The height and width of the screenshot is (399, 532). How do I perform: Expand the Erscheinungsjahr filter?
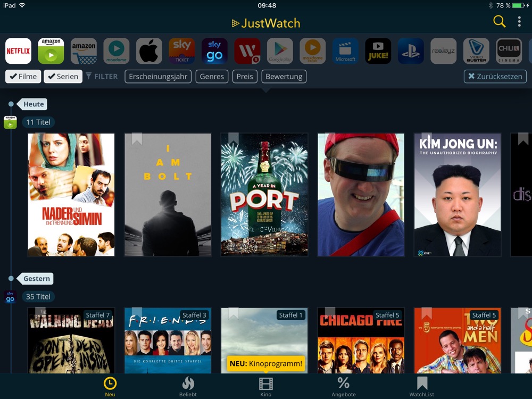[x=158, y=77]
